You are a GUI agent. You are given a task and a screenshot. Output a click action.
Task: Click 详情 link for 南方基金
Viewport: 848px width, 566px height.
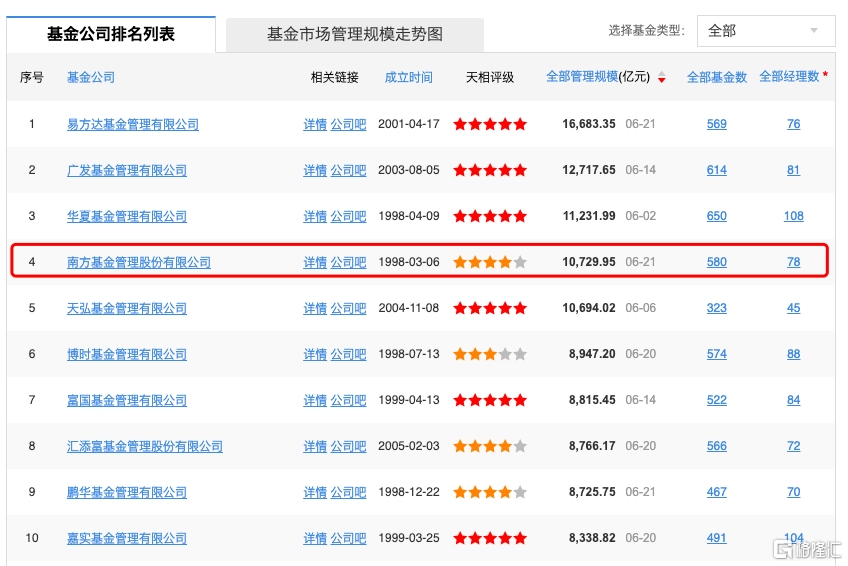[315, 262]
